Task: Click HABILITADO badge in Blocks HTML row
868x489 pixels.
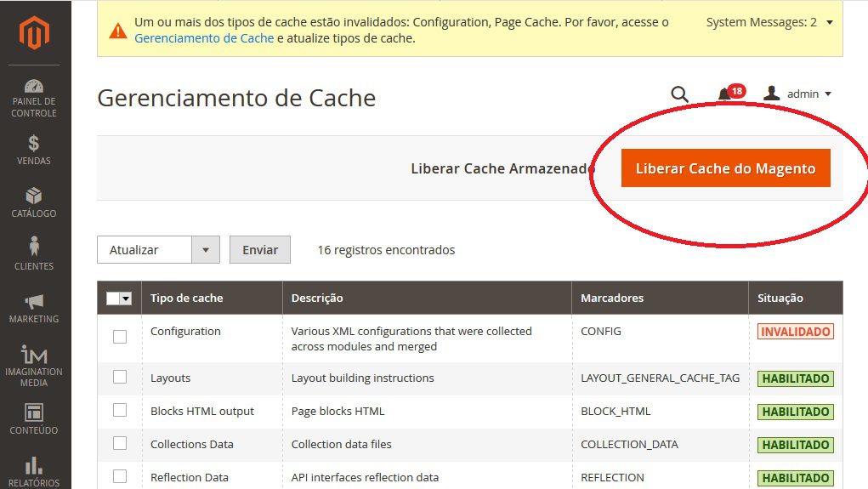Action: click(x=796, y=412)
